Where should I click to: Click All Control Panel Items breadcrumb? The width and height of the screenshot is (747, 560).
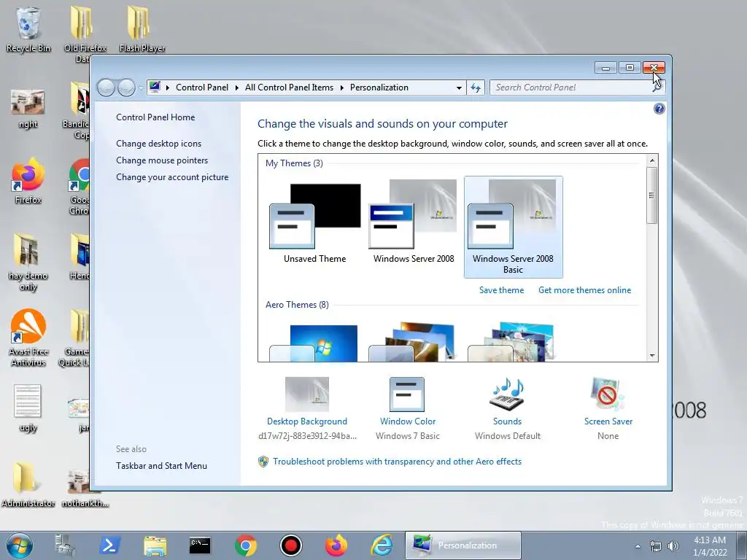pos(289,87)
